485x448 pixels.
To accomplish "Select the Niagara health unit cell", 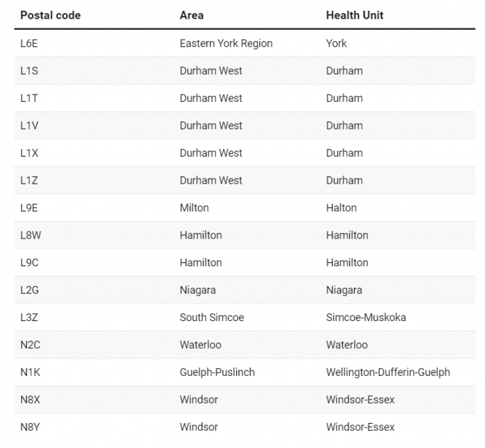I will (x=344, y=290).
